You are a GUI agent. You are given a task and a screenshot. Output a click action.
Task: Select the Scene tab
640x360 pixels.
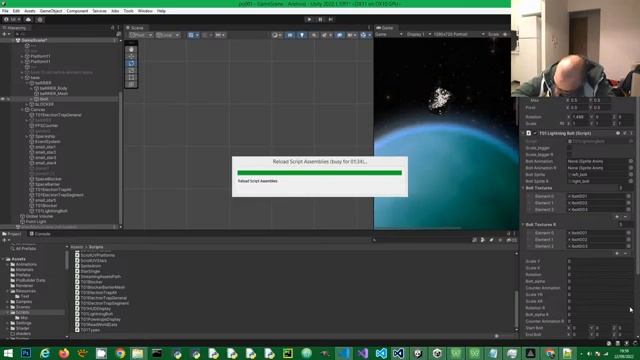pyautogui.click(x=135, y=28)
